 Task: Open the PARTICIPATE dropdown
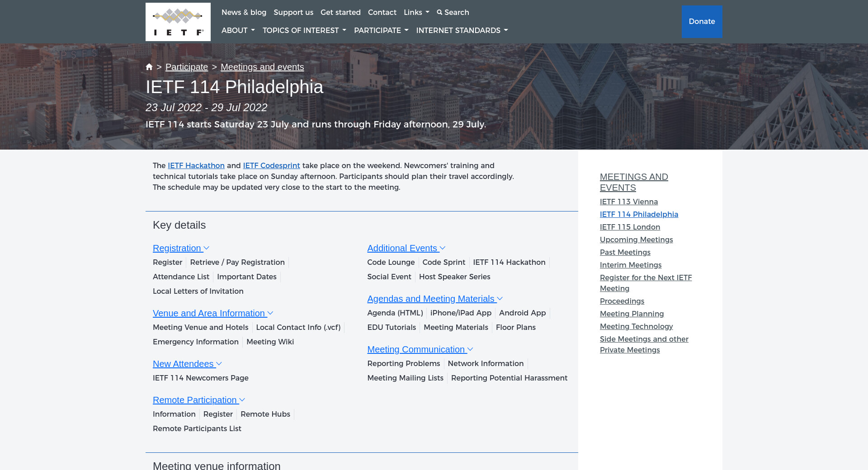381,30
